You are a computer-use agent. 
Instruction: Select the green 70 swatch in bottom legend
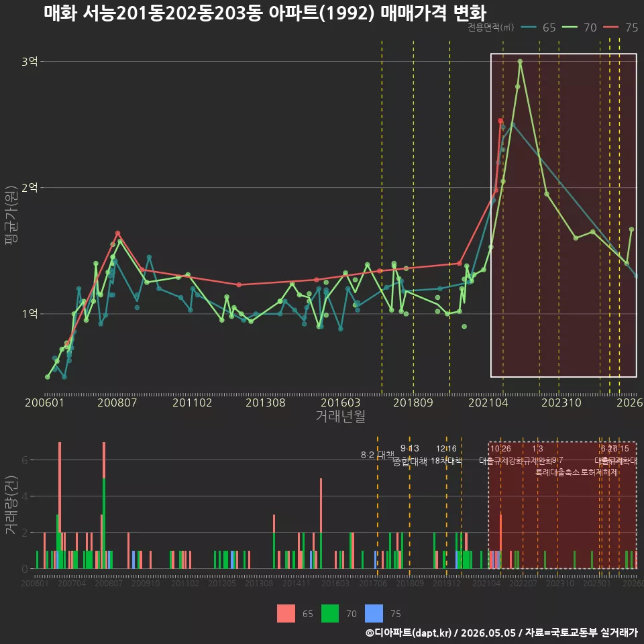330,614
